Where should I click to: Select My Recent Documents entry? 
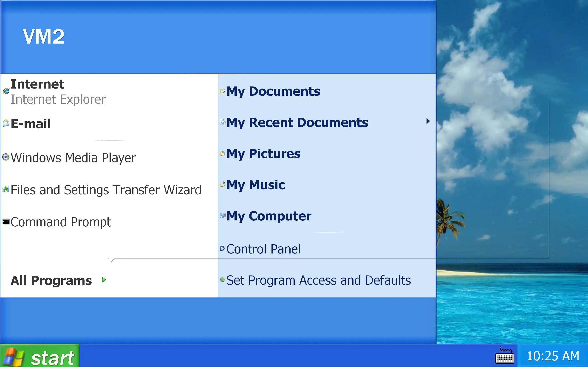297,122
